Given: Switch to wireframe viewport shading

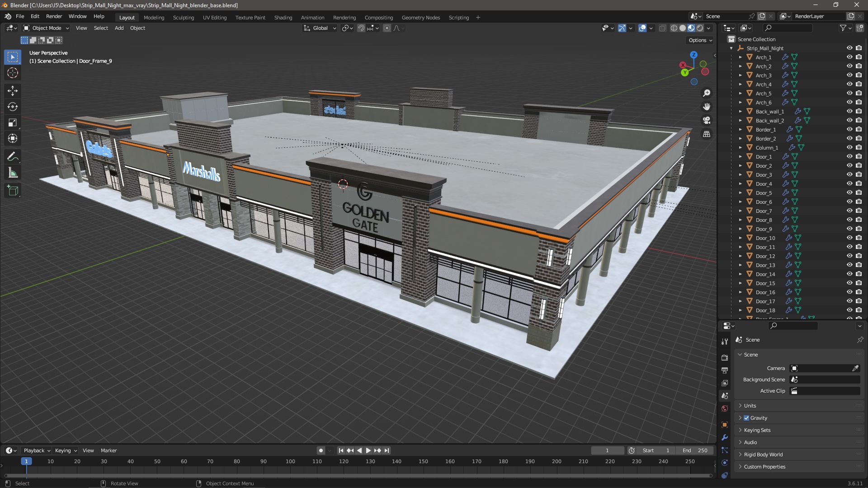Looking at the screenshot, I should (674, 28).
